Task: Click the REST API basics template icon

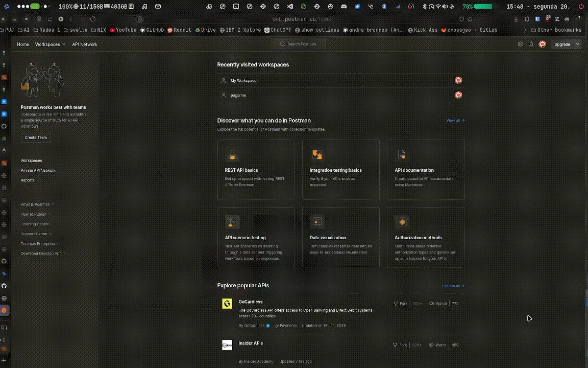Action: pos(233,154)
